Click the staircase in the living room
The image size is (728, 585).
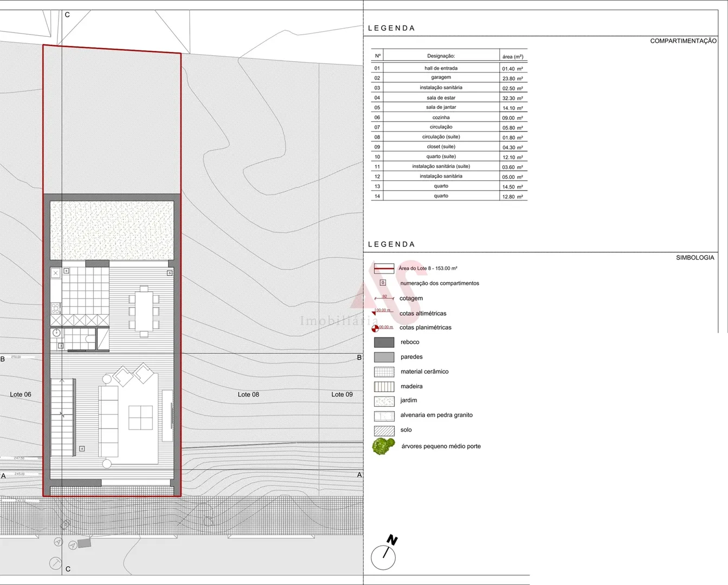[63, 417]
